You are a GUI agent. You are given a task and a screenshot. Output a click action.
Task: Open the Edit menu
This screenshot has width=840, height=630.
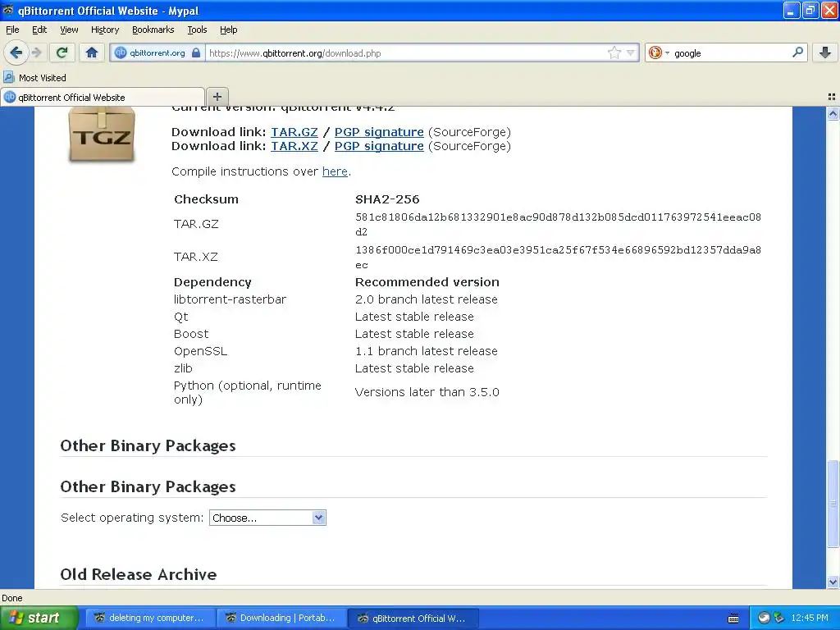click(x=39, y=30)
